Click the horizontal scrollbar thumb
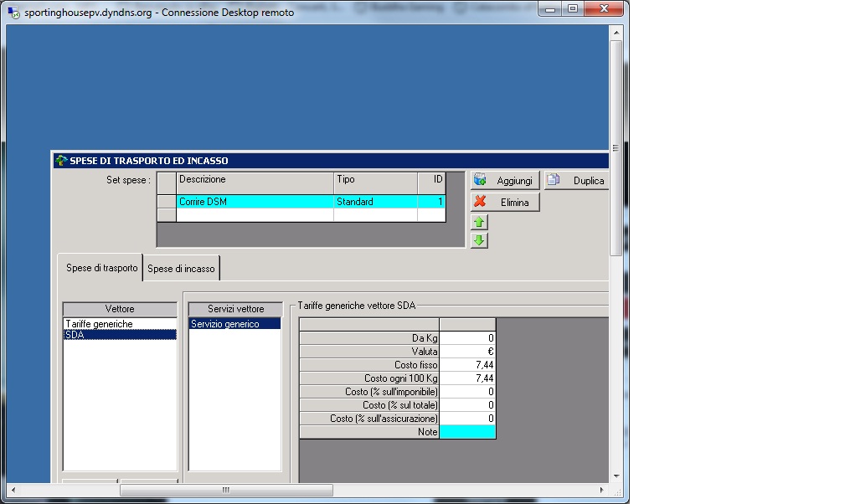 pos(226,490)
